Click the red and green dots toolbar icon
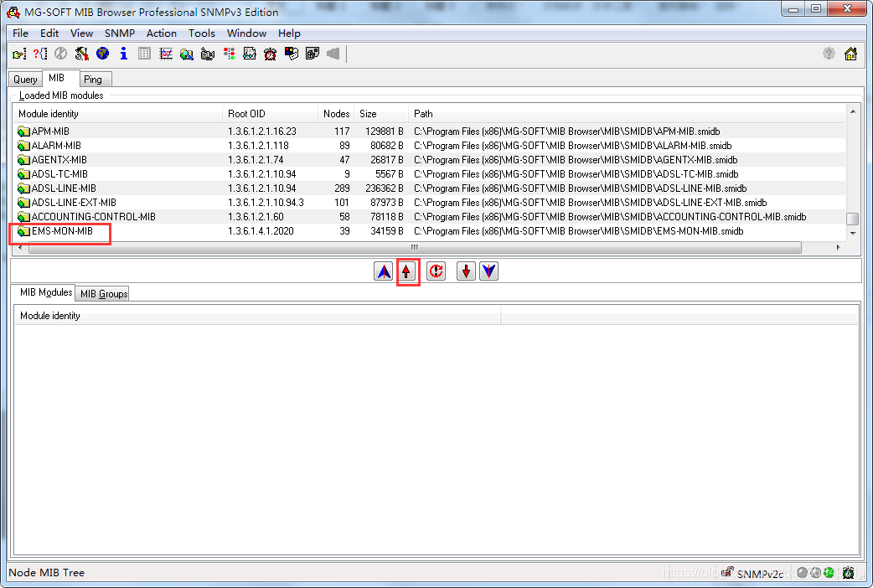873x588 pixels. (229, 54)
